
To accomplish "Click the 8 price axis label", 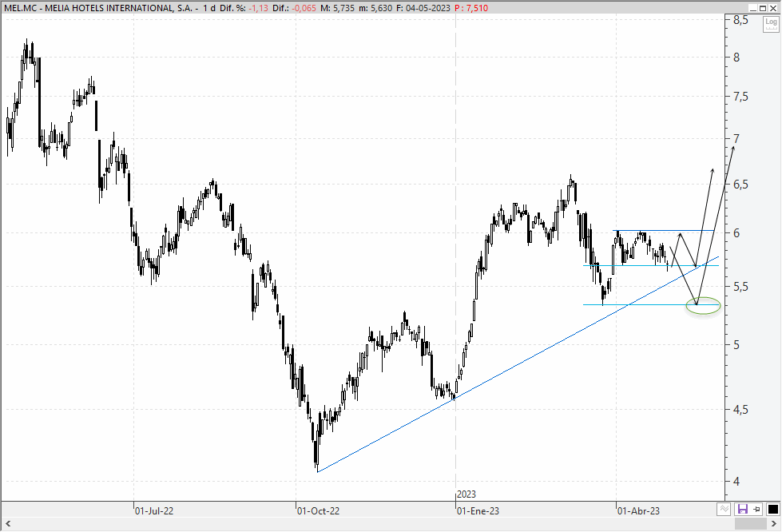I will point(736,58).
